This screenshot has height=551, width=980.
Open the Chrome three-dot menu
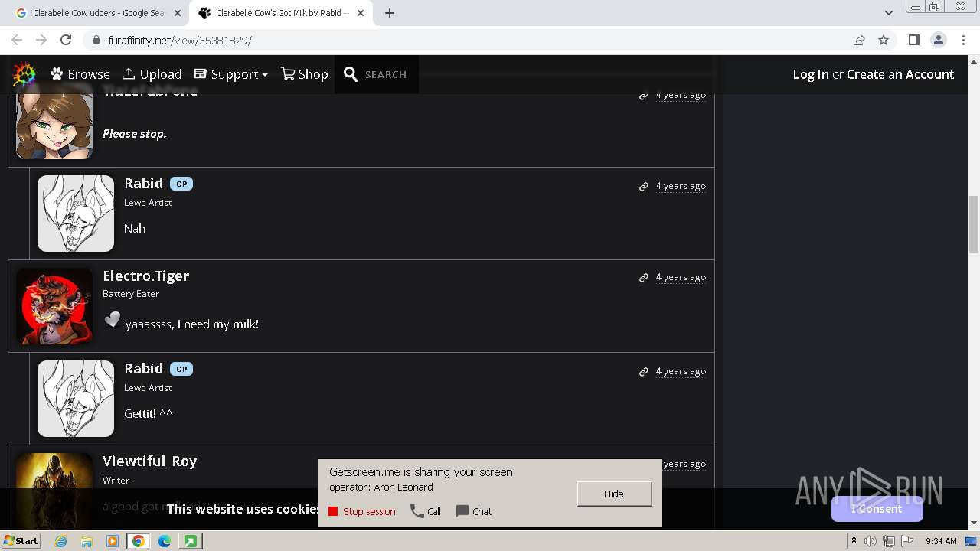(963, 40)
